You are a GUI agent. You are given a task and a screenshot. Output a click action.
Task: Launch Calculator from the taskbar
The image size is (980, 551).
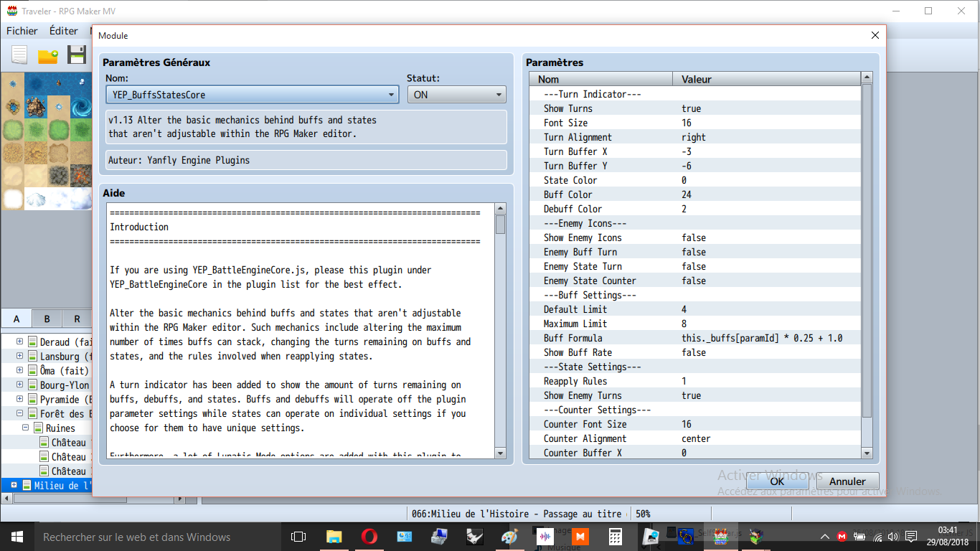615,536
